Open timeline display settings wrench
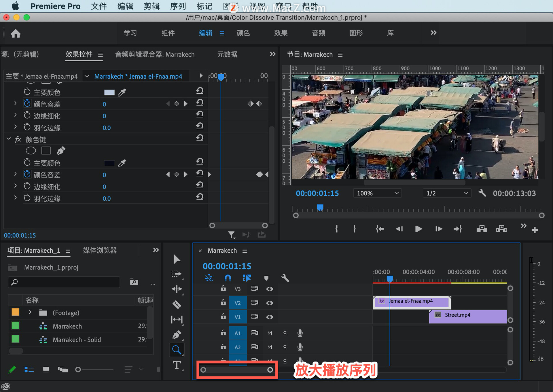 click(285, 278)
